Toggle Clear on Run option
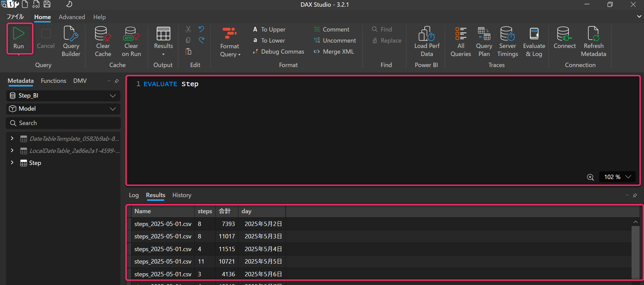 (131, 41)
